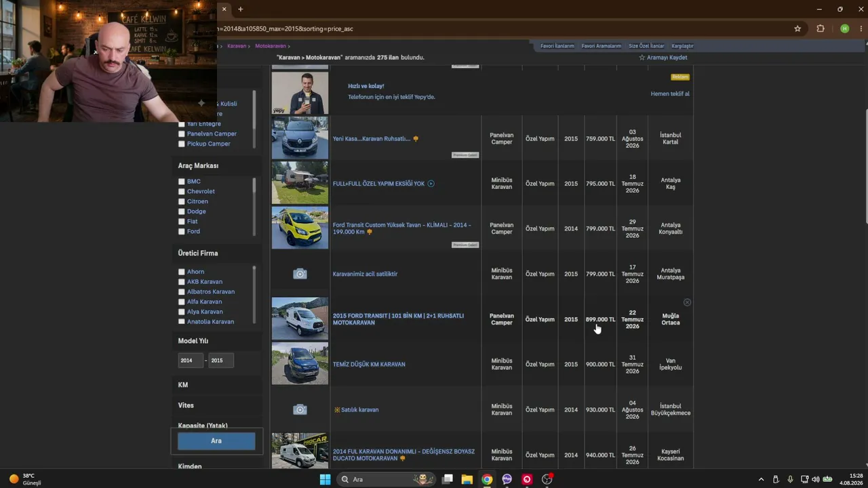
Task: Open the Size Özel İlanlar menu
Action: point(646,46)
